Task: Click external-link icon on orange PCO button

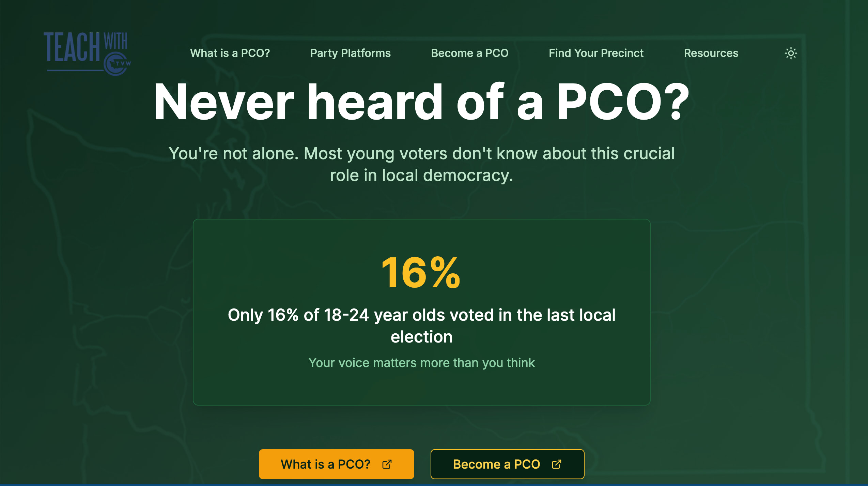Action: tap(387, 464)
